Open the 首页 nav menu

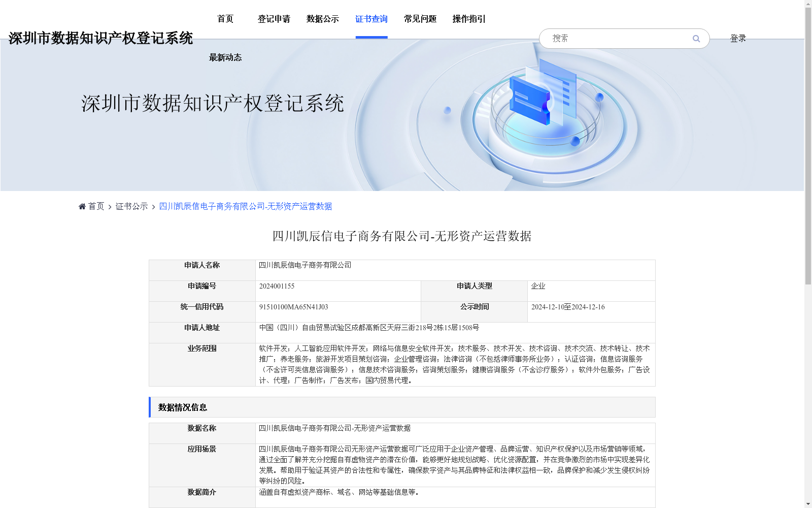click(225, 19)
